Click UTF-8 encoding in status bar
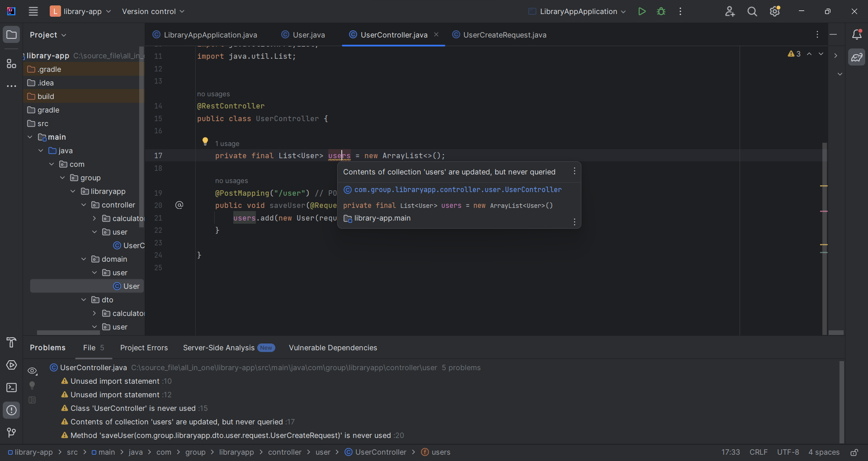 [x=788, y=452]
